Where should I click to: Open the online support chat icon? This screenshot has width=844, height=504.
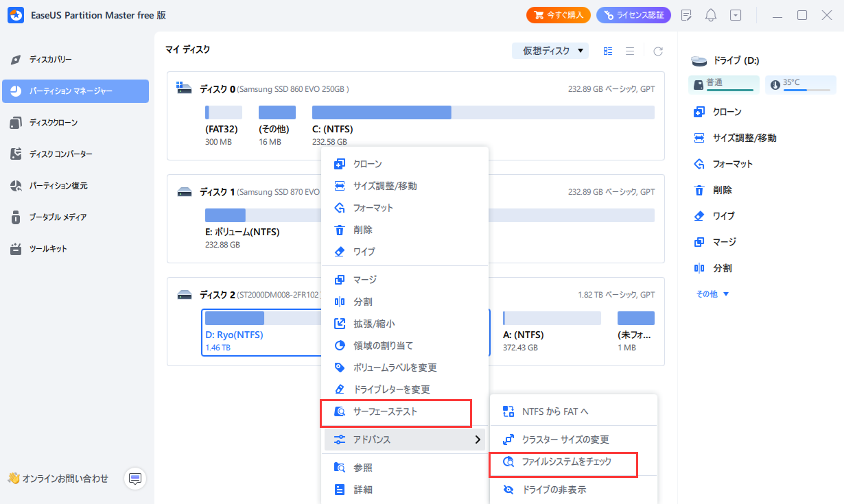click(x=135, y=478)
